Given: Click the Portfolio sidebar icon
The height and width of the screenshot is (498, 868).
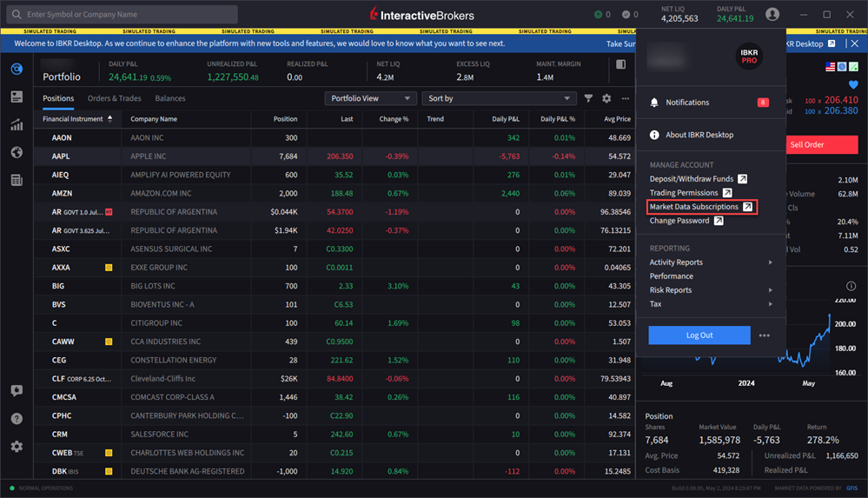Looking at the screenshot, I should point(17,69).
